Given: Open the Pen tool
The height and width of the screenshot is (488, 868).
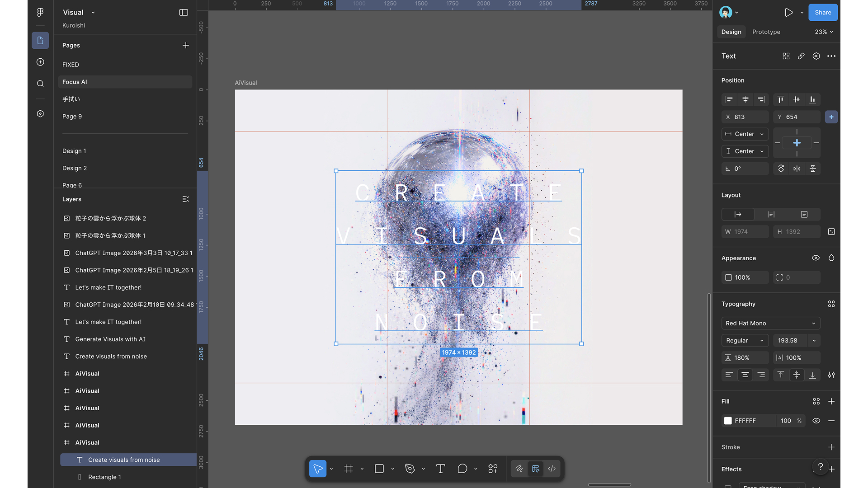Looking at the screenshot, I should tap(410, 469).
